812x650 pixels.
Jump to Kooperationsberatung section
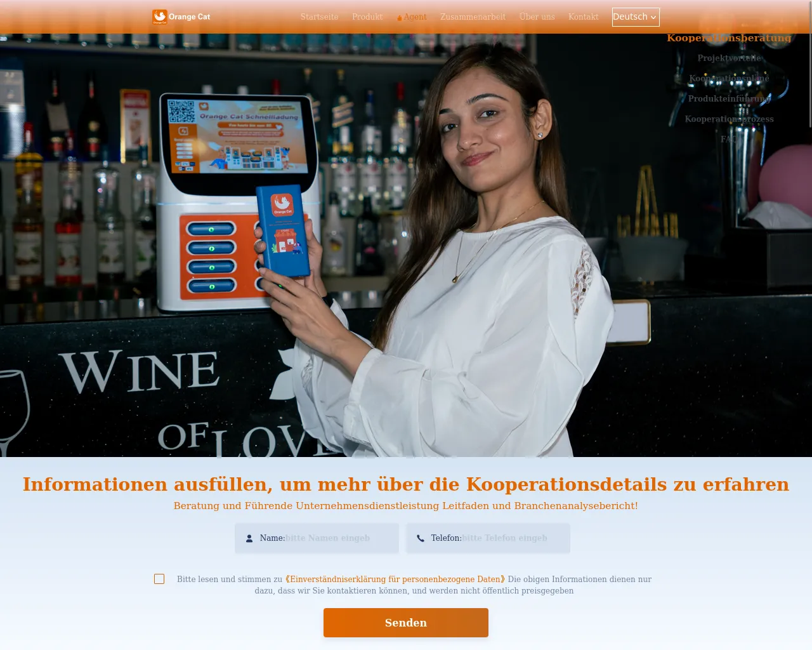(x=729, y=38)
